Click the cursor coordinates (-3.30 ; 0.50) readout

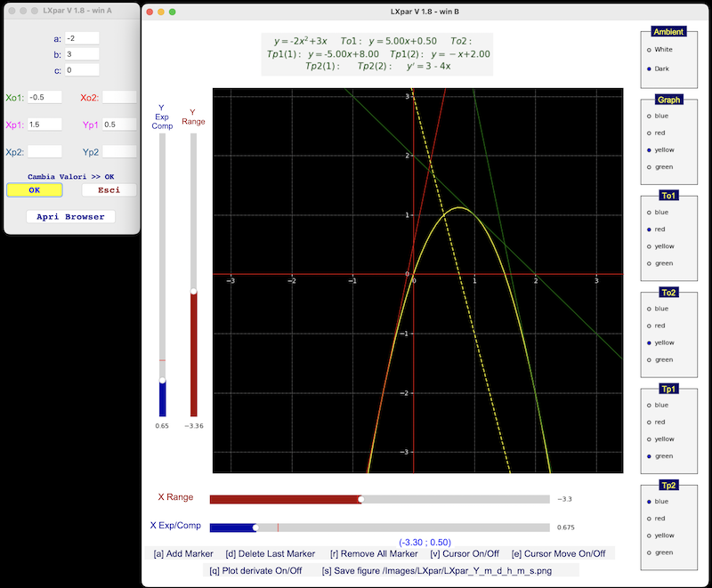point(425,543)
